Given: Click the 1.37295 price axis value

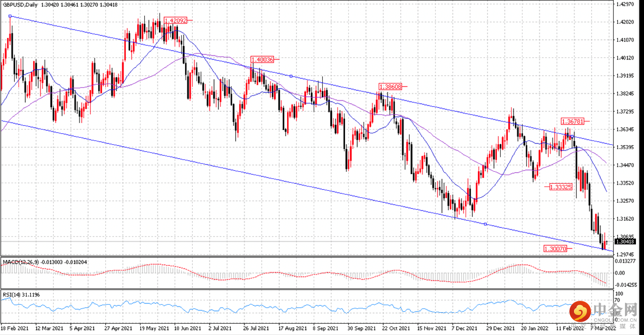Looking at the screenshot, I should [x=625, y=111].
